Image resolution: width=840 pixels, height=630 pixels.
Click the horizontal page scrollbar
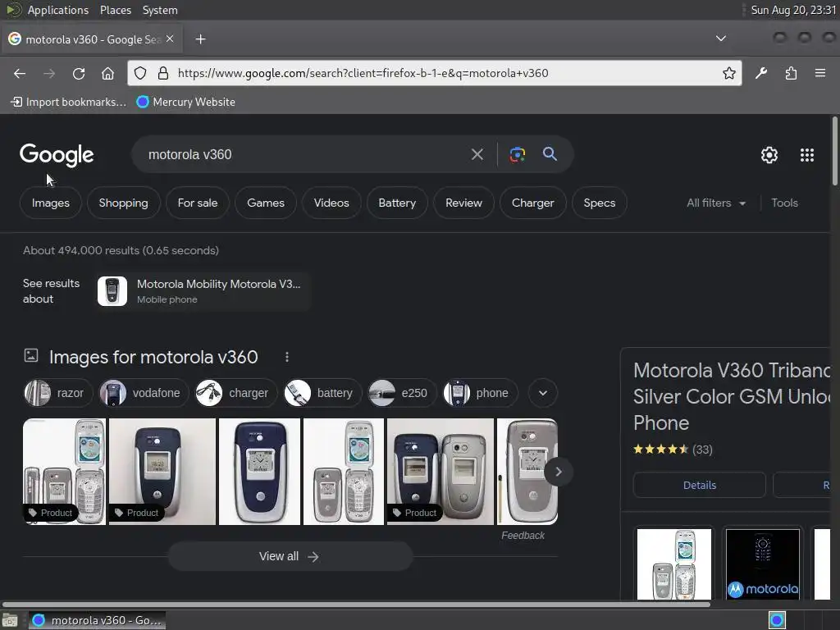coord(356,605)
